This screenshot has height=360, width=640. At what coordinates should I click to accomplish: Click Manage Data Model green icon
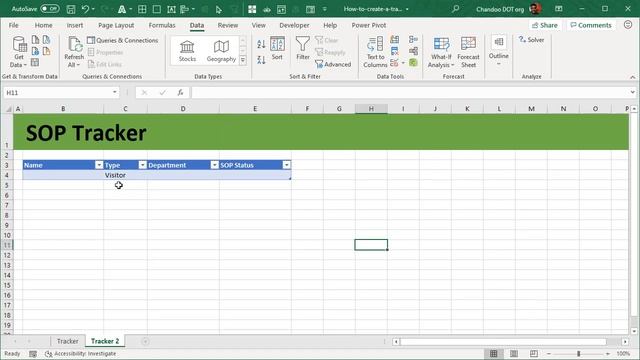pyautogui.click(x=413, y=63)
